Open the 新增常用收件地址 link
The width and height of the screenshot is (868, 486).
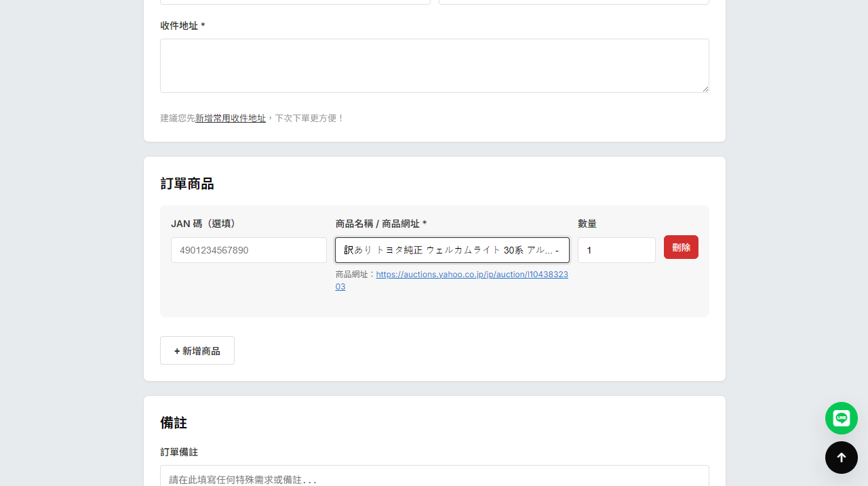[231, 118]
